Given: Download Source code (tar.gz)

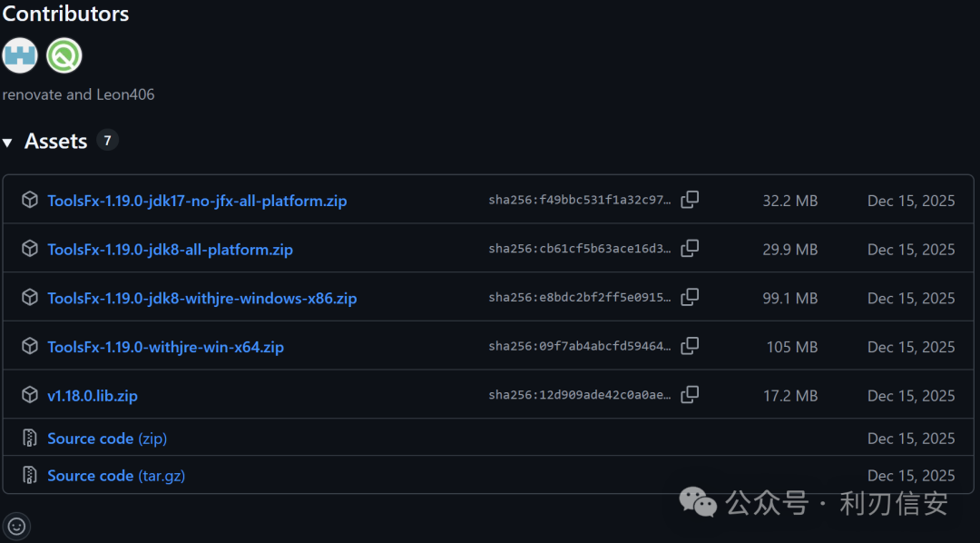Looking at the screenshot, I should (x=116, y=476).
